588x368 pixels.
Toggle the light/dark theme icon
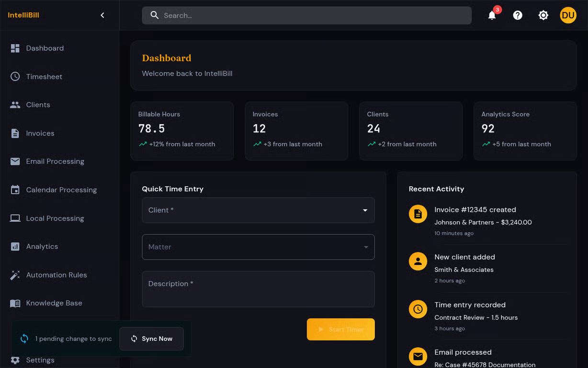(543, 15)
